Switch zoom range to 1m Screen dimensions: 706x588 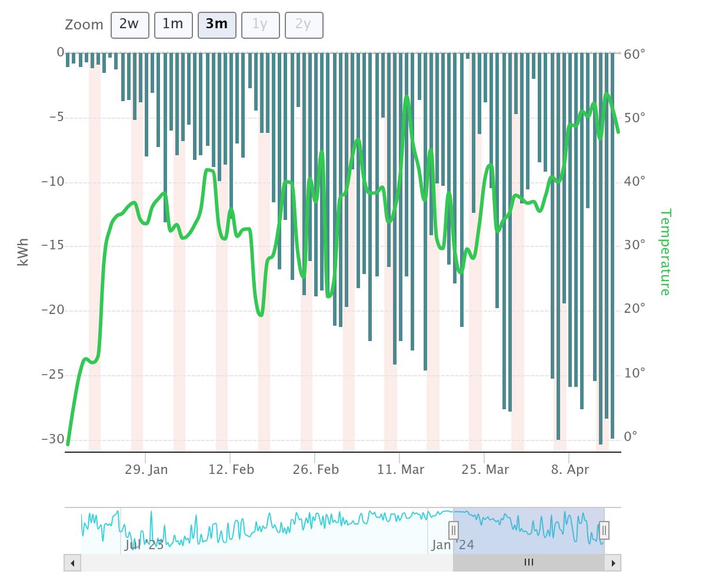[173, 25]
